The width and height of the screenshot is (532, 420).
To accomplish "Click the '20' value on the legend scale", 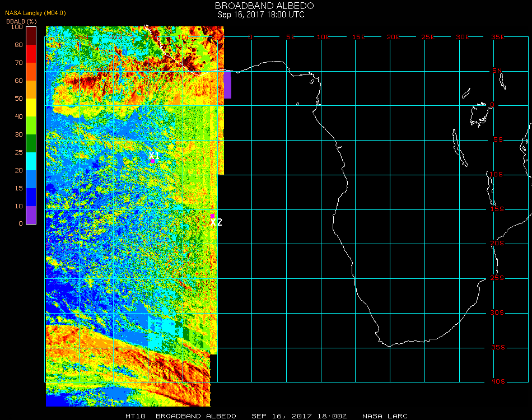I will point(18,170).
